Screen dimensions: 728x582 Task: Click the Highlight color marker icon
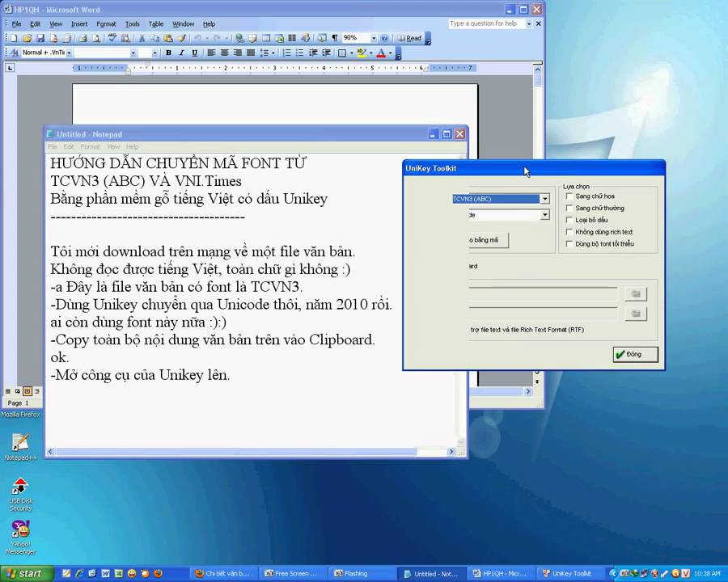pyautogui.click(x=362, y=53)
